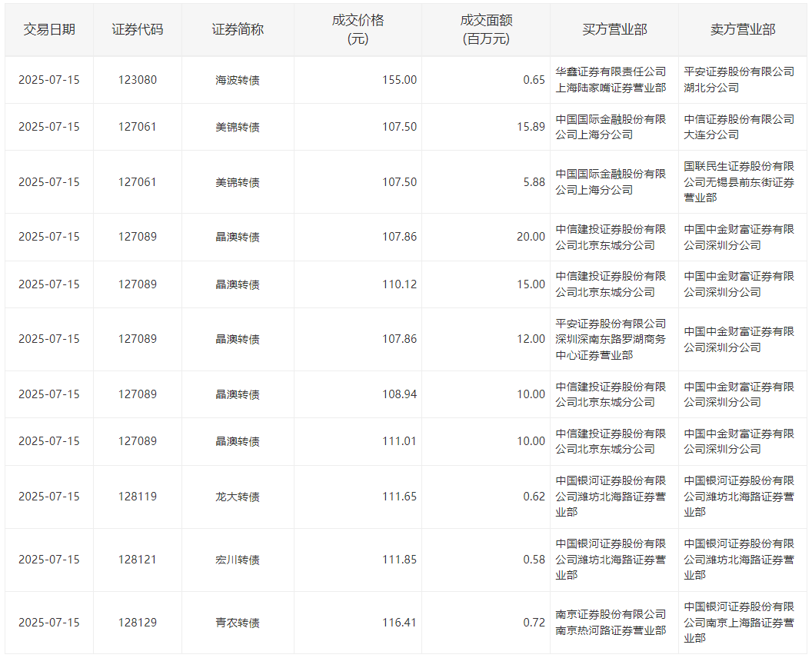Select the 买方营业部 column header

614,29
